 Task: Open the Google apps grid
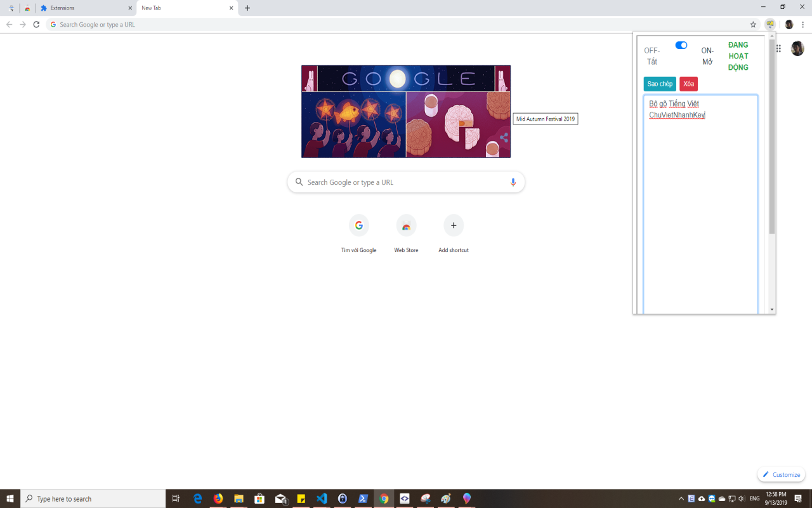(779, 48)
